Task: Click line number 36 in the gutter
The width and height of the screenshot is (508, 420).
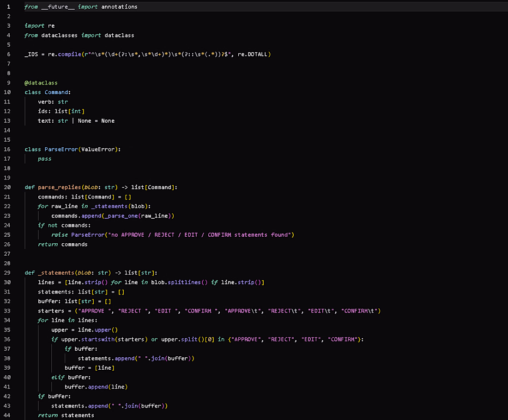Action: pos(7,339)
